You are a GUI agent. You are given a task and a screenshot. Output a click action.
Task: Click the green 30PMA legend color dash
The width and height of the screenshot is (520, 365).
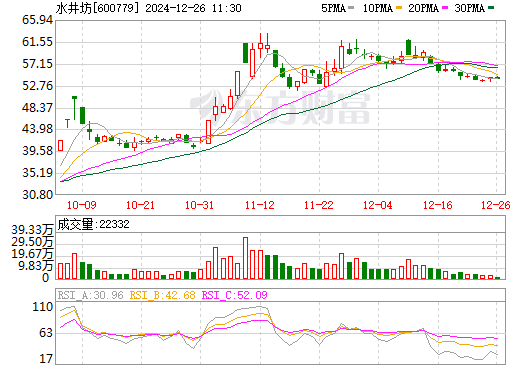491,8
